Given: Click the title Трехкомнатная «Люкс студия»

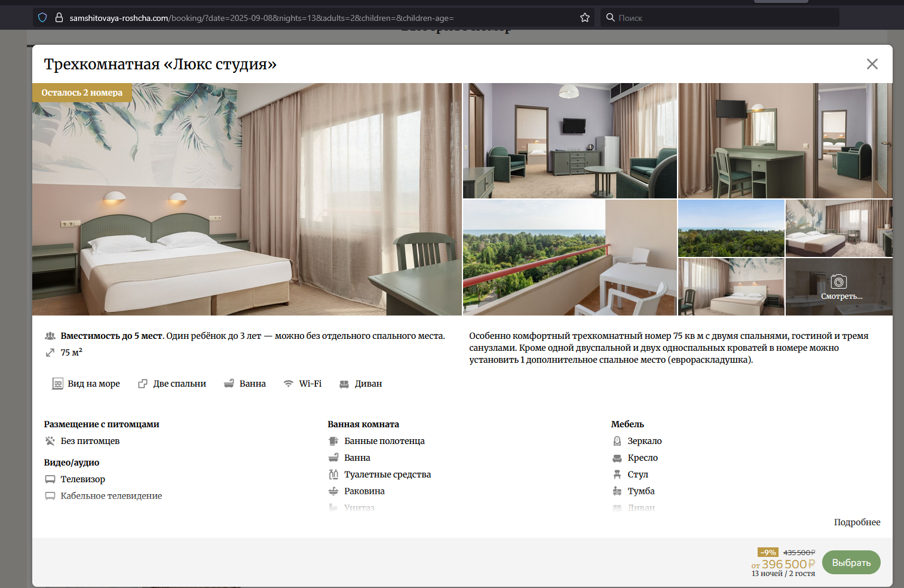Looking at the screenshot, I should pos(160,64).
